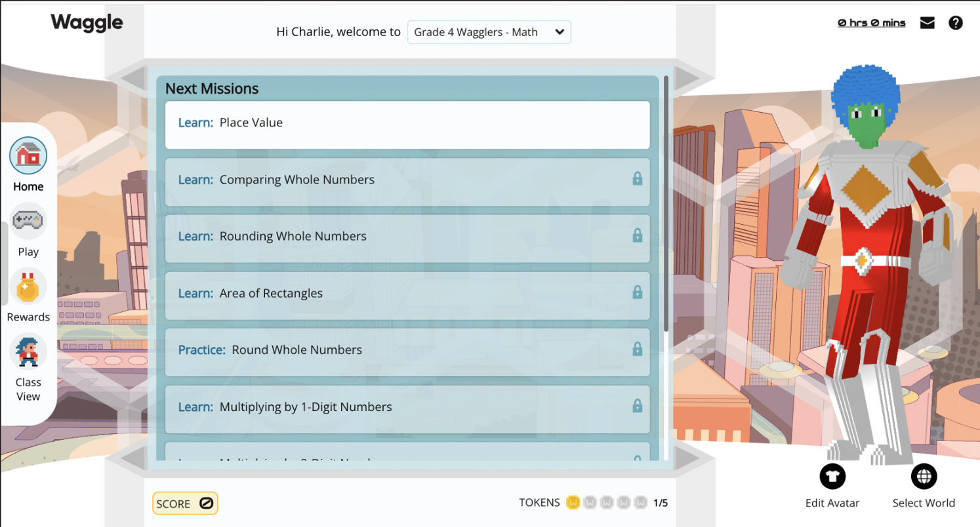The width and height of the screenshot is (980, 527).
Task: Click the SCORE button
Action: click(185, 502)
